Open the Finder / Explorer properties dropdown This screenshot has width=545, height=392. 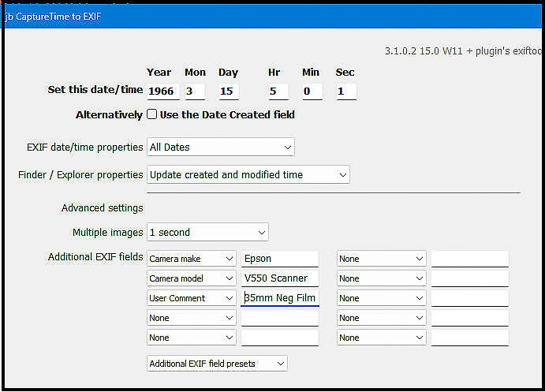point(248,174)
